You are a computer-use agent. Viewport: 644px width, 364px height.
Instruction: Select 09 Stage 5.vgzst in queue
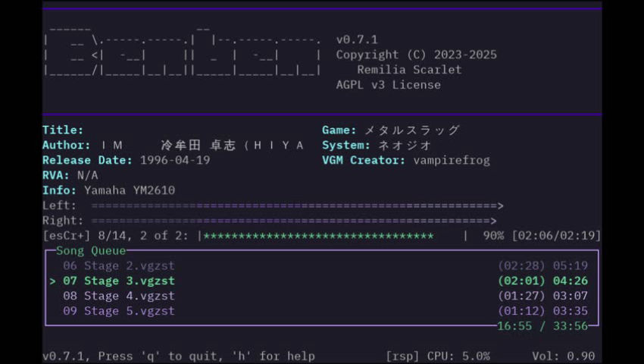(x=118, y=311)
